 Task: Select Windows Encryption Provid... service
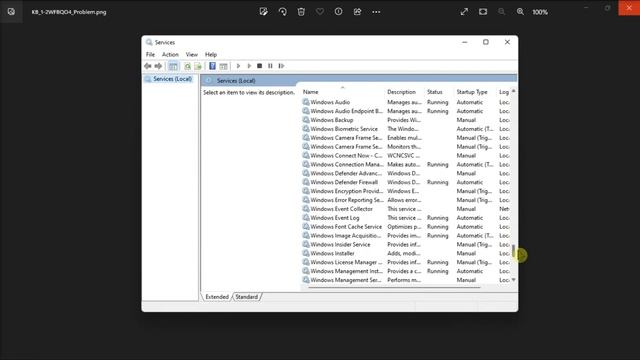[x=406, y=191]
